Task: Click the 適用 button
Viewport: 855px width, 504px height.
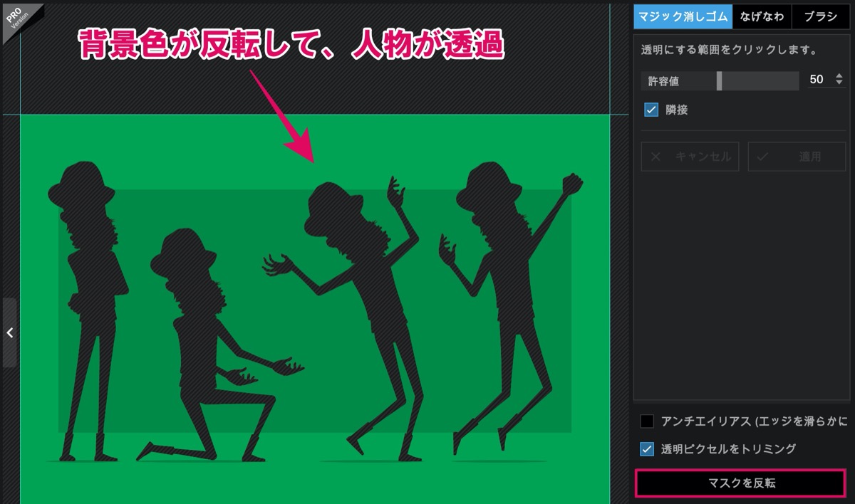Action: click(x=797, y=157)
